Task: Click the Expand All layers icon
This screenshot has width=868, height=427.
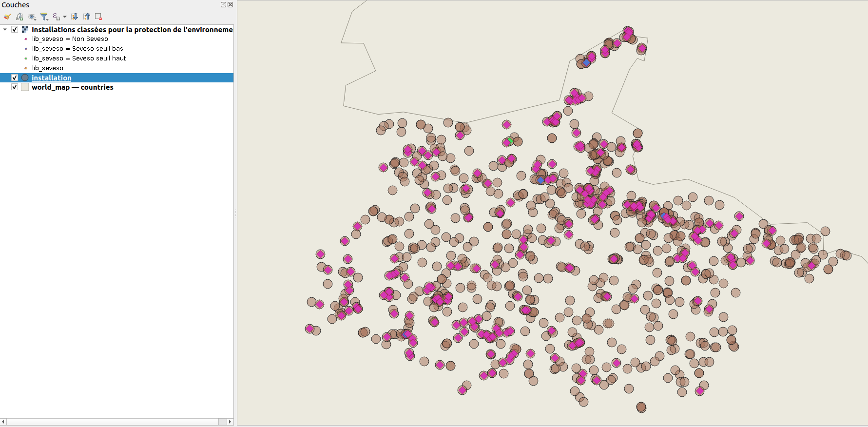Action: [x=75, y=17]
